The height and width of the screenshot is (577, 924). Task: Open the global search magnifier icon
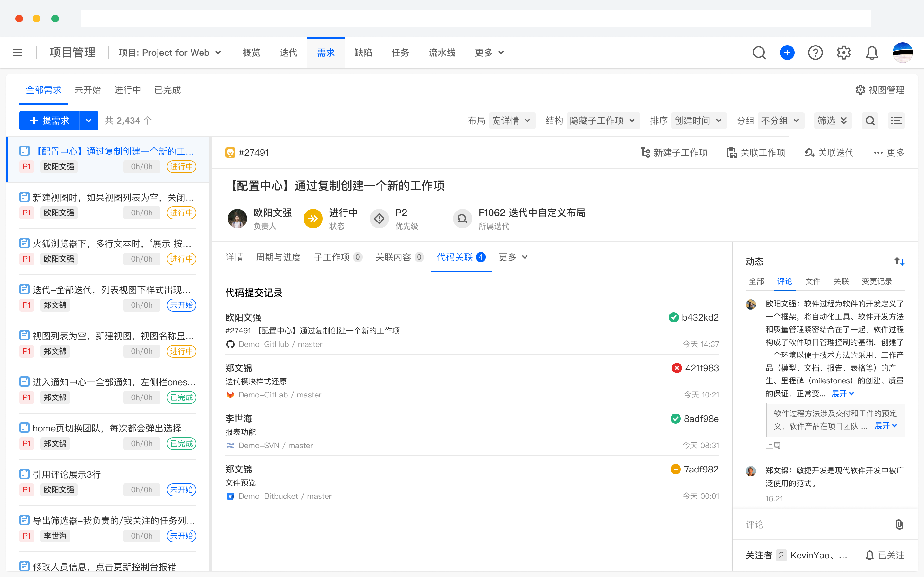[x=759, y=53]
